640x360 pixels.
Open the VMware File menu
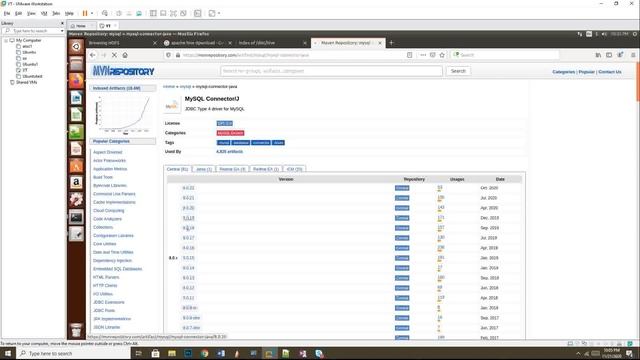click(7, 13)
